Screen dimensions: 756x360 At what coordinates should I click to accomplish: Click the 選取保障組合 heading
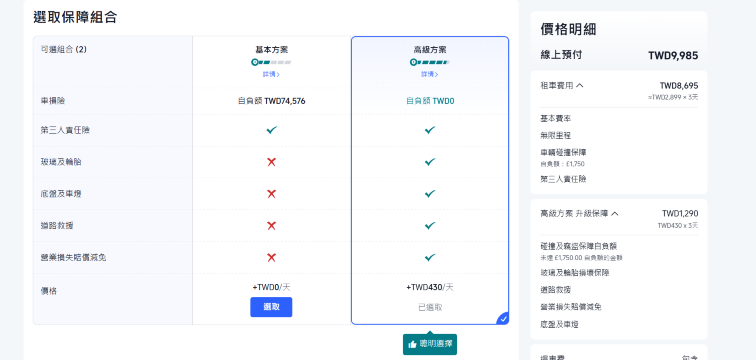point(75,17)
